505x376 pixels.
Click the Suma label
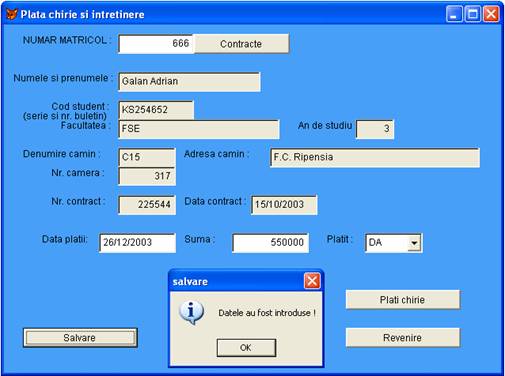point(200,239)
